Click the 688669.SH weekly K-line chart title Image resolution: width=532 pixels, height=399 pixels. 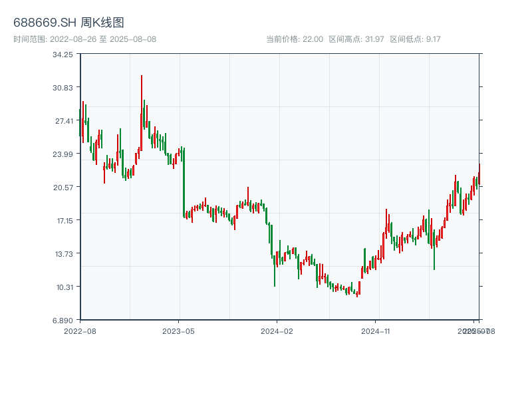[68, 23]
